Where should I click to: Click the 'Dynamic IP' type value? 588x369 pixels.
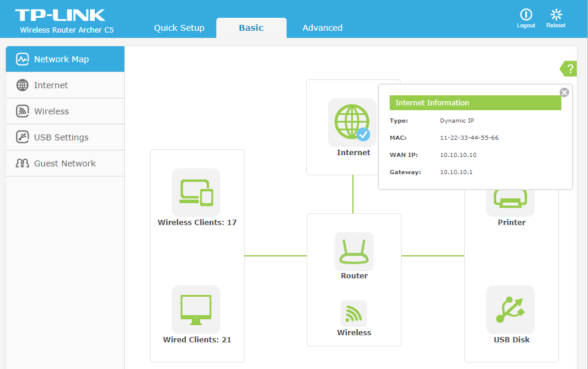457,121
